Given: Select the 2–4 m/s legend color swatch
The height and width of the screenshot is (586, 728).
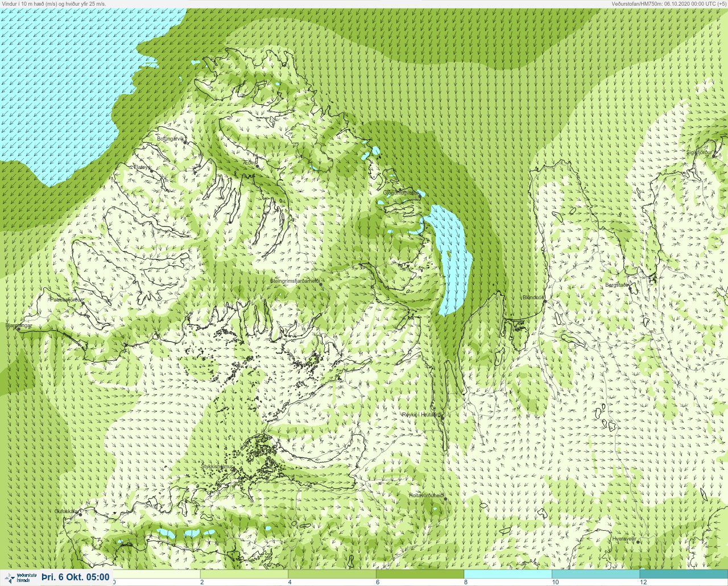Looking at the screenshot, I should (x=244, y=574).
